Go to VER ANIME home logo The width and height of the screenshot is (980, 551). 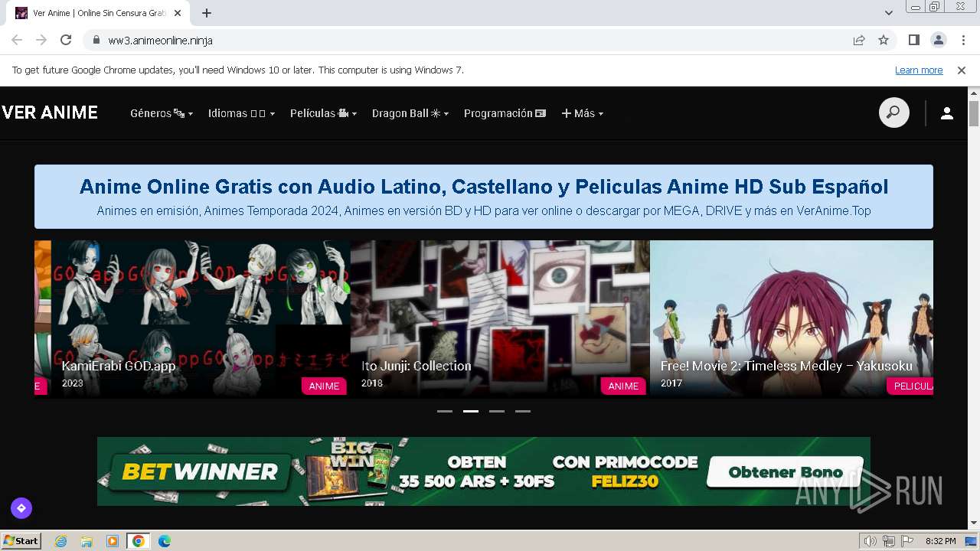[50, 112]
